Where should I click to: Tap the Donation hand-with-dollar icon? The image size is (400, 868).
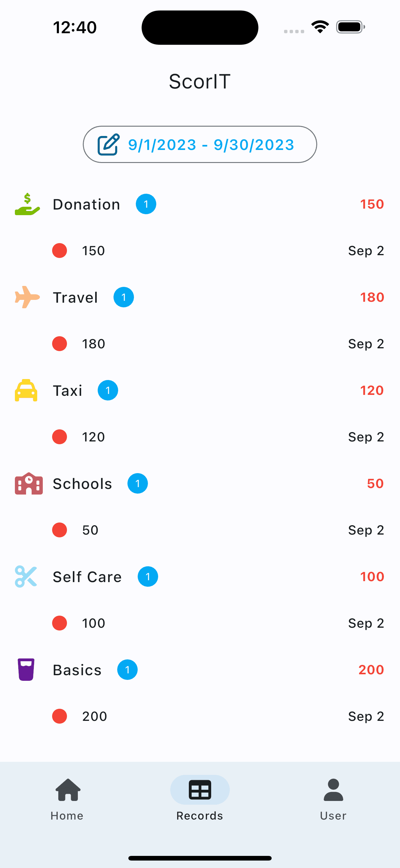click(27, 204)
